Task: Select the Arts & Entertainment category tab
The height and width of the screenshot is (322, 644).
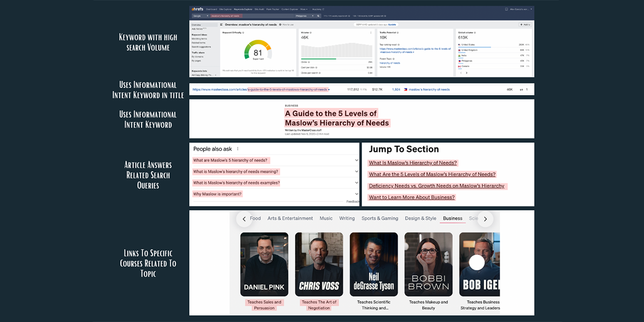Action: coord(290,218)
